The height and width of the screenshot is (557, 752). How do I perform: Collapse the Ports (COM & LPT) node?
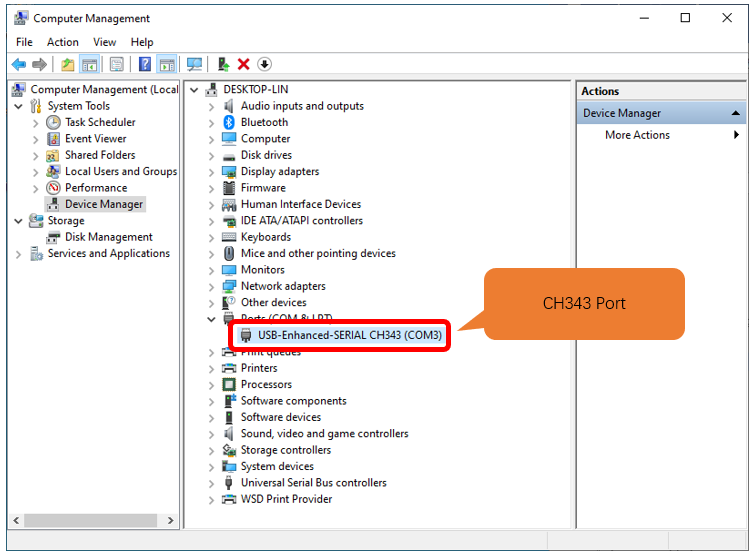point(211,319)
